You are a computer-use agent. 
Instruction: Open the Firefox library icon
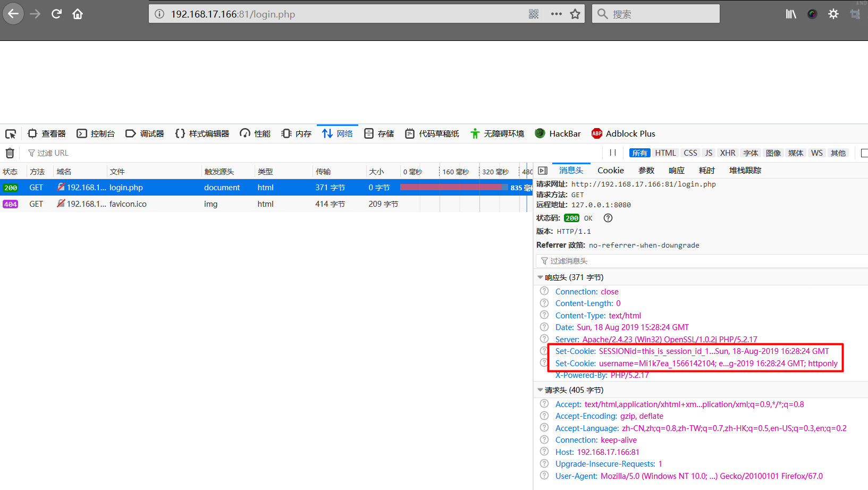(x=791, y=14)
